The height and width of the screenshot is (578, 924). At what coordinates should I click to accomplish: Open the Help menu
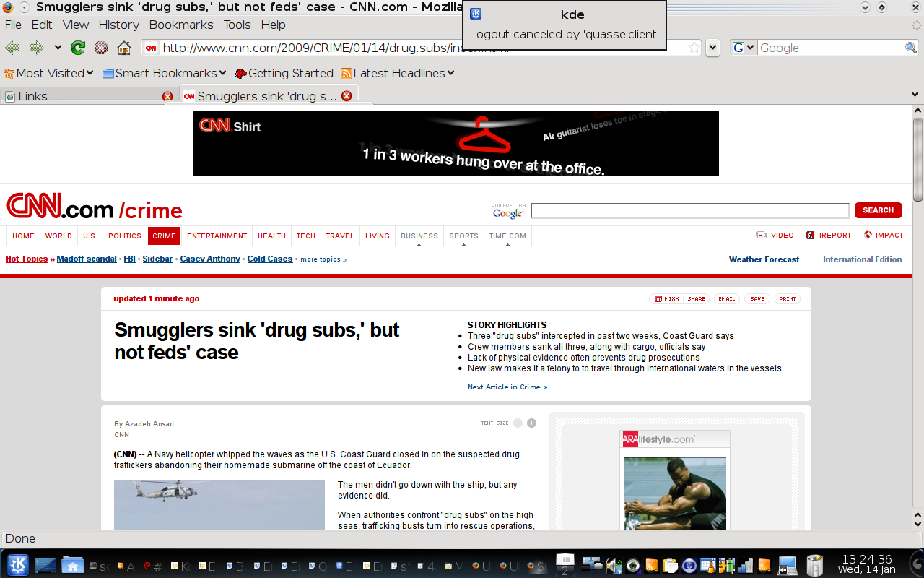[x=274, y=25]
